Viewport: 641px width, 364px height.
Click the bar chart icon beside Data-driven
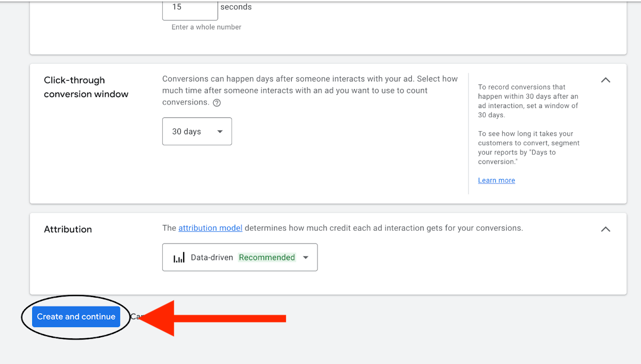[x=179, y=258]
